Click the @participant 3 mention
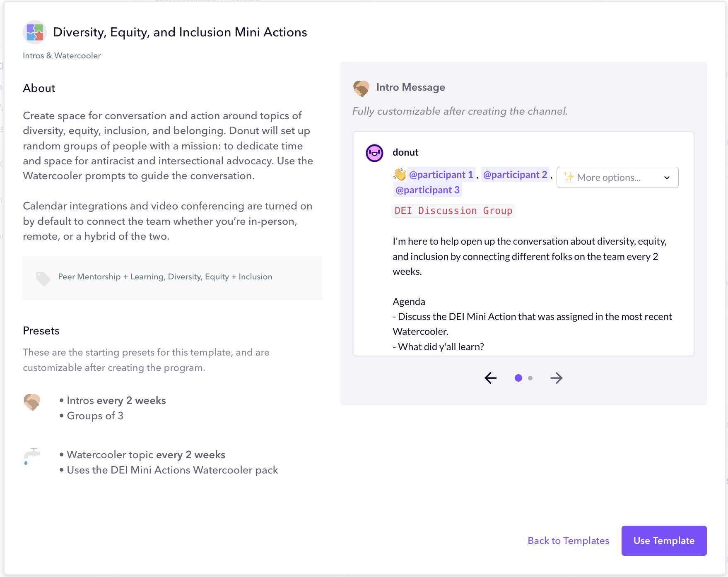728x577 pixels. [x=427, y=190]
